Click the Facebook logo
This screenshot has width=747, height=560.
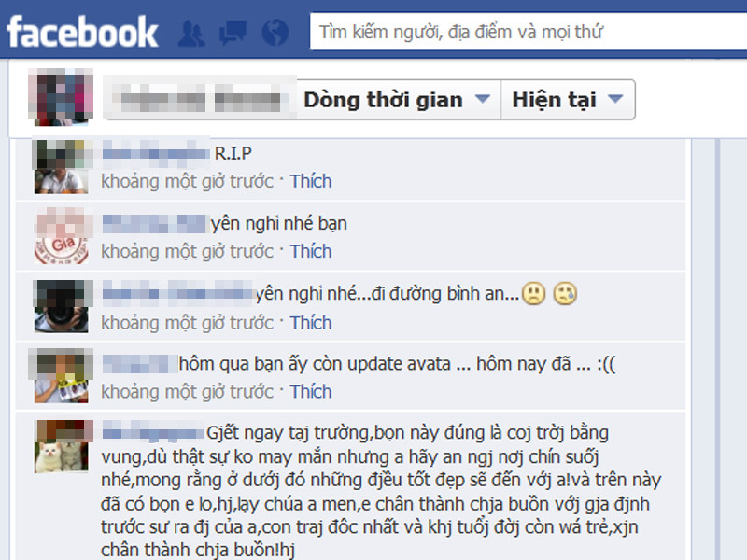pos(82,32)
